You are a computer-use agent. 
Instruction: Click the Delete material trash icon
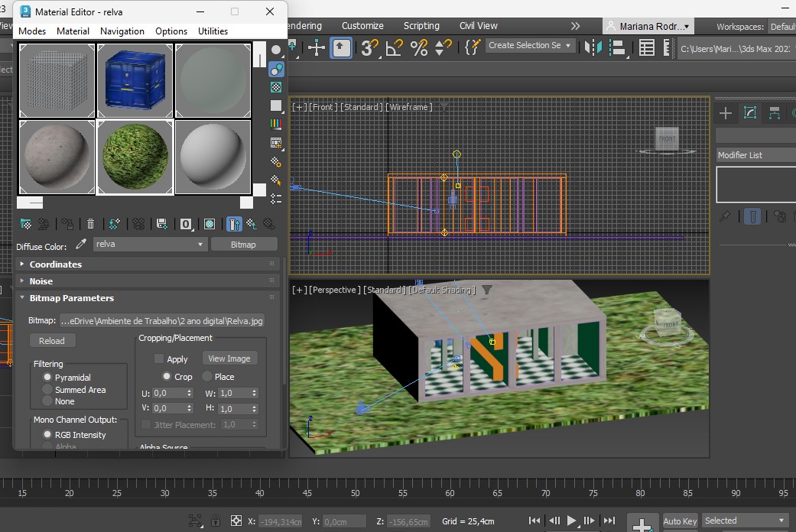91,224
